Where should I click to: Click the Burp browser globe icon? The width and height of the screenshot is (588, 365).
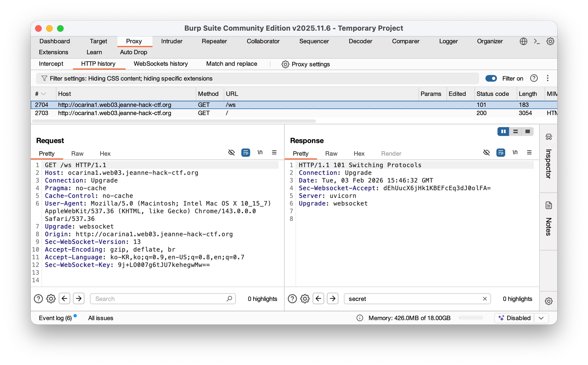pyautogui.click(x=523, y=41)
